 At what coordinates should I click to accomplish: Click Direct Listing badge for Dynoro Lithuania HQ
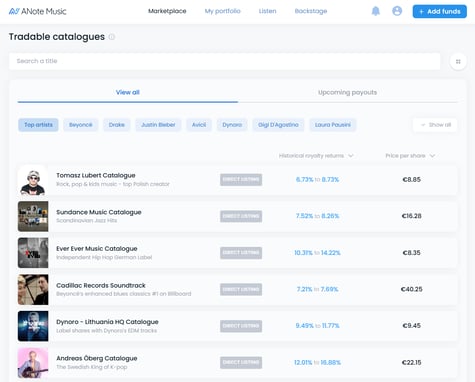(241, 326)
